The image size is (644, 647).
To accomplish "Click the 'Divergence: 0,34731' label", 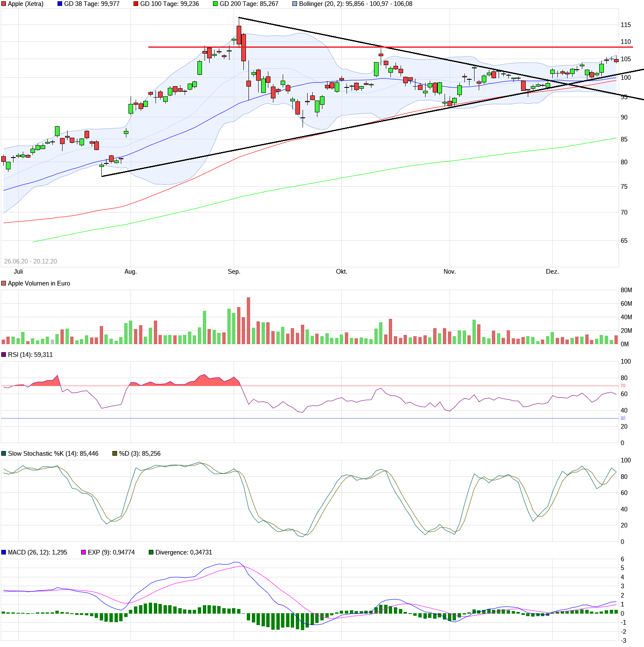I will [x=184, y=552].
